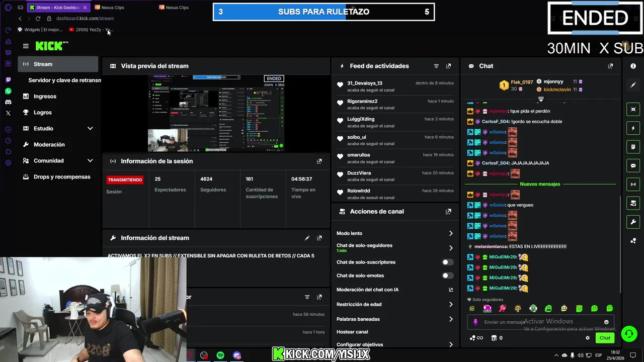Open Chat de solo-seguidores options

[395, 247]
